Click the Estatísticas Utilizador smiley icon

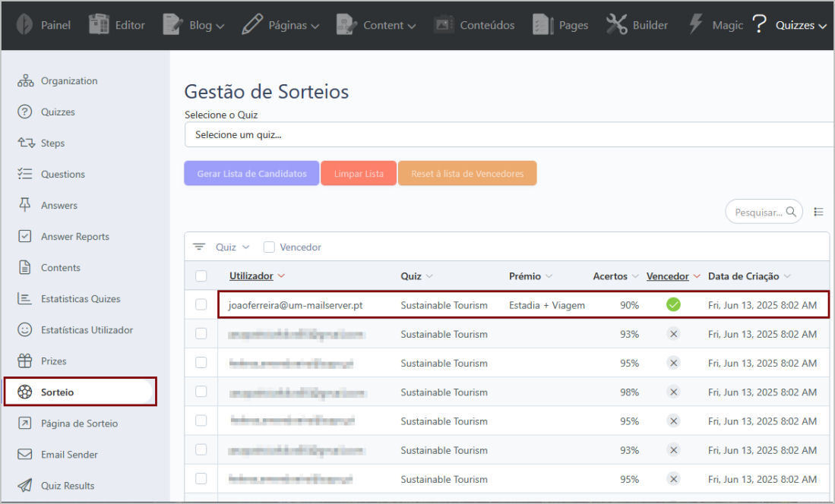pyautogui.click(x=25, y=329)
